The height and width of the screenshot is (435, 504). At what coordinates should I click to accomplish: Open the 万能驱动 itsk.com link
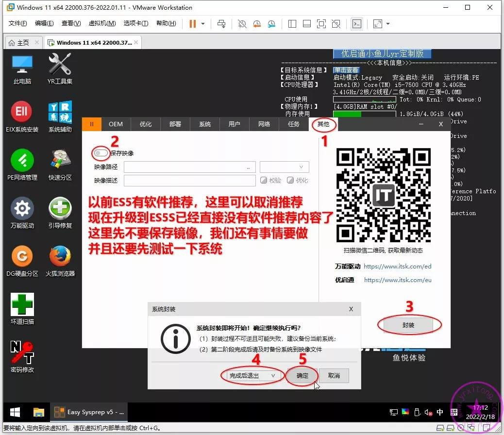[397, 266]
